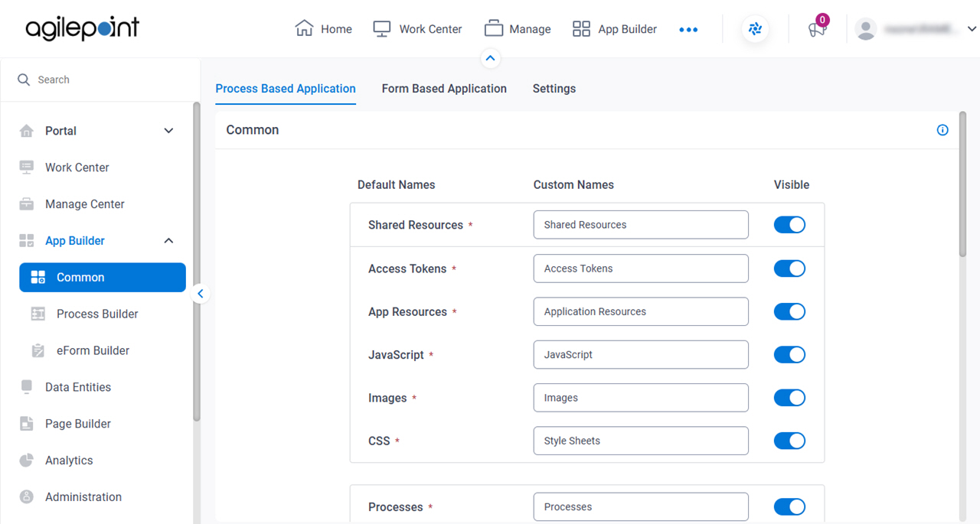Toggle App Resources visibility switch

789,311
